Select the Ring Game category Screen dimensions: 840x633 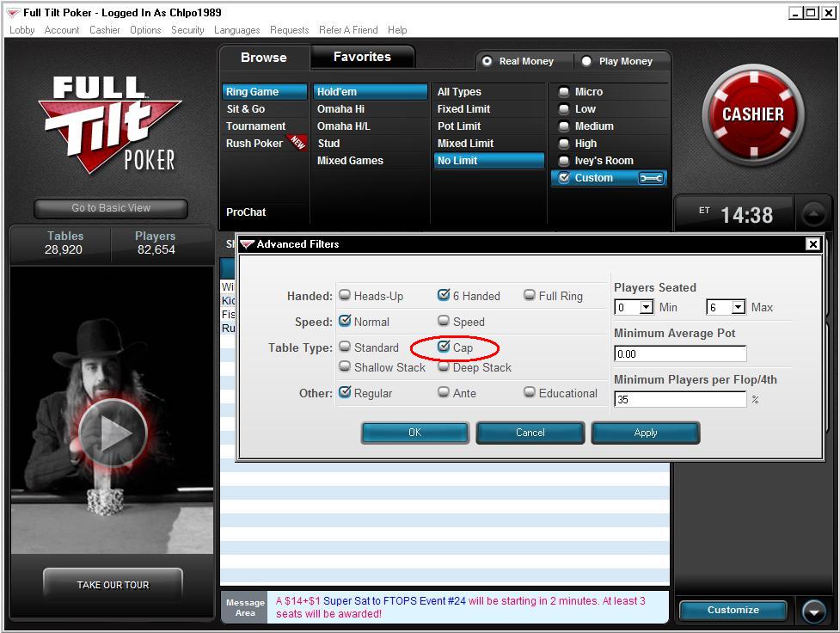(x=264, y=92)
